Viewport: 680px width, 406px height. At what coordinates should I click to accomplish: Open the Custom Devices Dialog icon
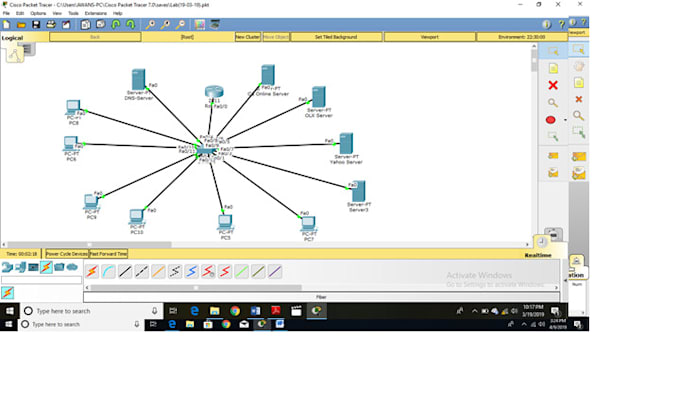pyautogui.click(x=215, y=25)
